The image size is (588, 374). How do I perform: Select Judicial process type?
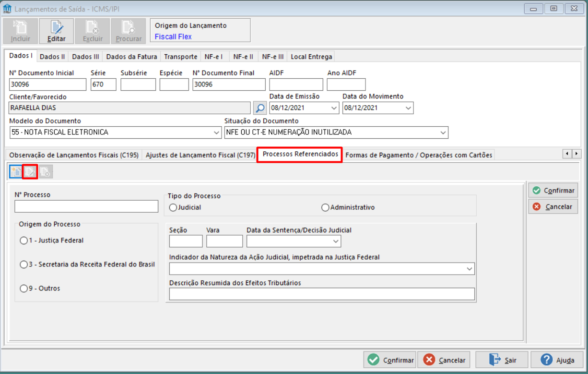[x=185, y=207]
